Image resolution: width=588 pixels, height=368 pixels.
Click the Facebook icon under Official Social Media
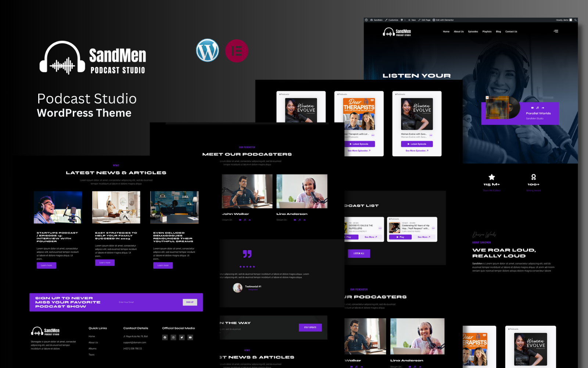[x=165, y=337]
